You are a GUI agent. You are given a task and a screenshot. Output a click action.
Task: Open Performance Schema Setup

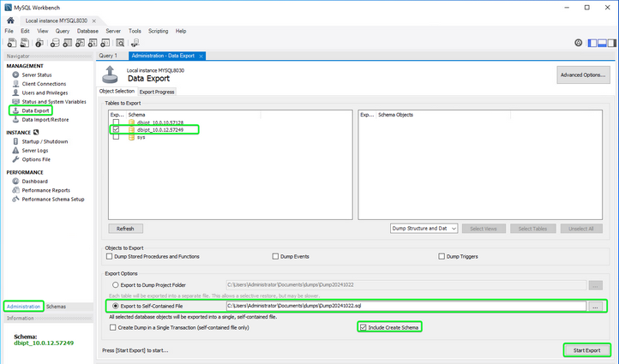tap(53, 200)
